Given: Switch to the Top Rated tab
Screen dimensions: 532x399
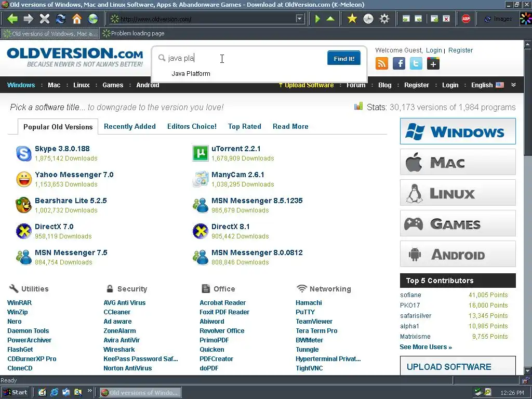Looking at the screenshot, I should click(244, 127).
